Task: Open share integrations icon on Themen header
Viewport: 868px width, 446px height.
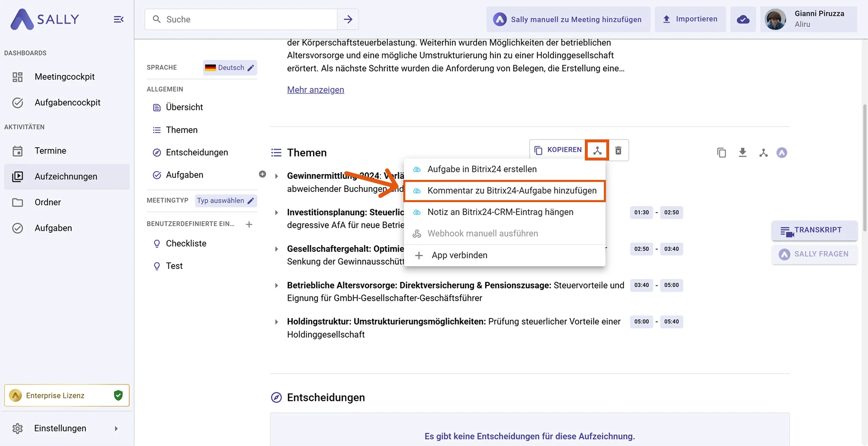Action: click(763, 153)
